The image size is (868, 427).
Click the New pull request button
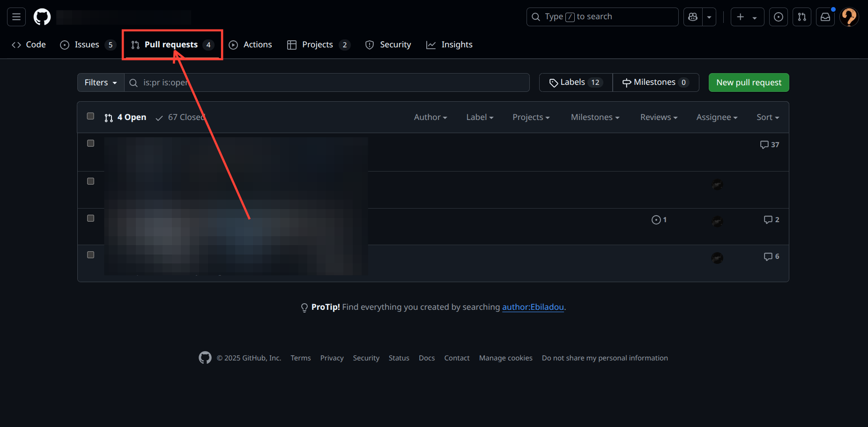749,82
